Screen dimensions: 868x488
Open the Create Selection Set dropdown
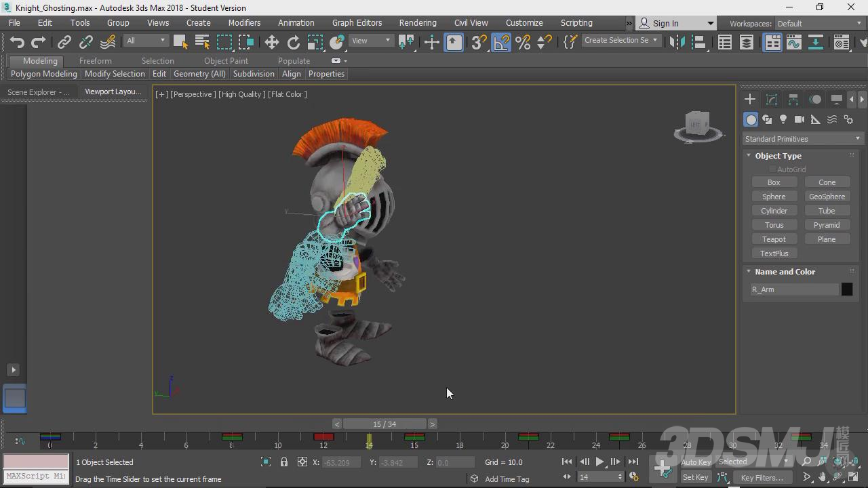(620, 41)
